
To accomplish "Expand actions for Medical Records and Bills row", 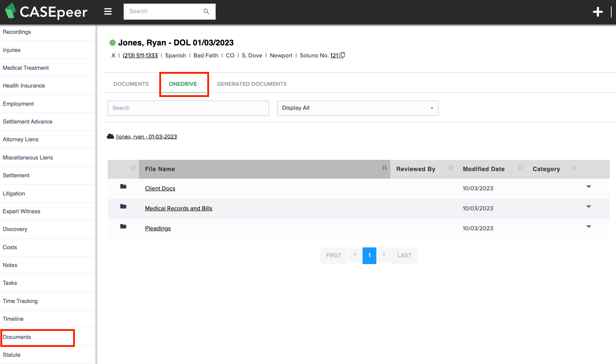I will click(588, 207).
